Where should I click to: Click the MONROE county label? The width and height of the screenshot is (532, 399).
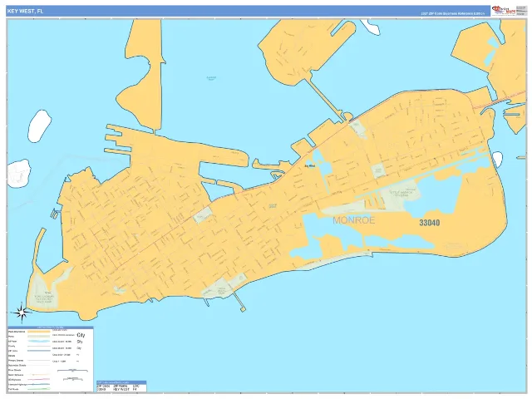pos(353,220)
